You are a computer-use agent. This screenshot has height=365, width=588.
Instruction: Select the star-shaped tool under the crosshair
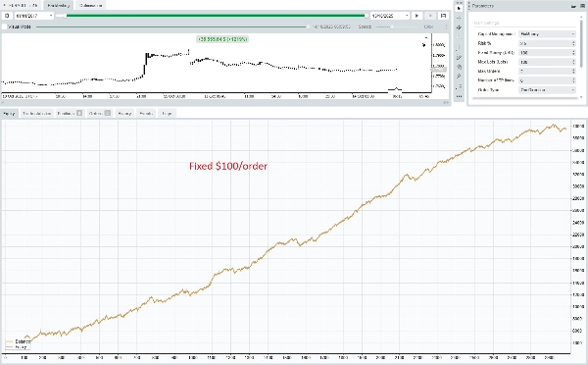point(459,27)
